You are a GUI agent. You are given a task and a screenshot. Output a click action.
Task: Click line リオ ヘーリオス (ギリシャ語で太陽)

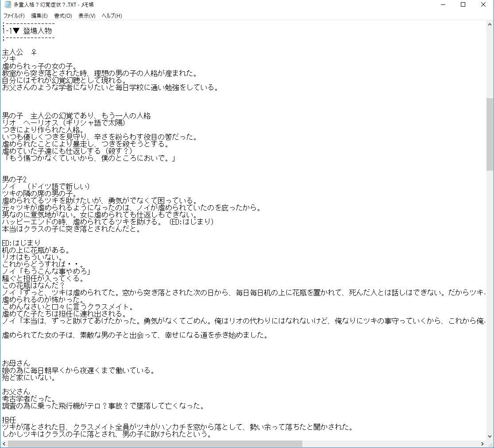pos(64,123)
